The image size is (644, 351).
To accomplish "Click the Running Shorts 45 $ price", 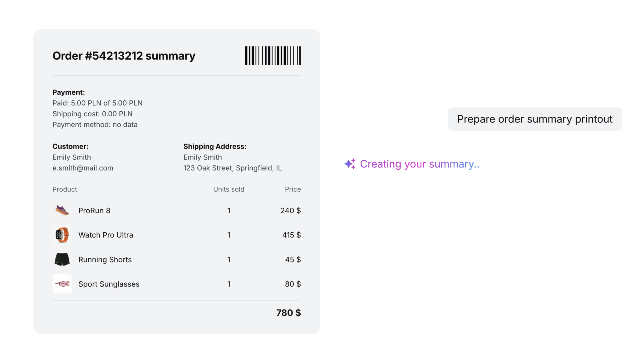I will click(293, 259).
